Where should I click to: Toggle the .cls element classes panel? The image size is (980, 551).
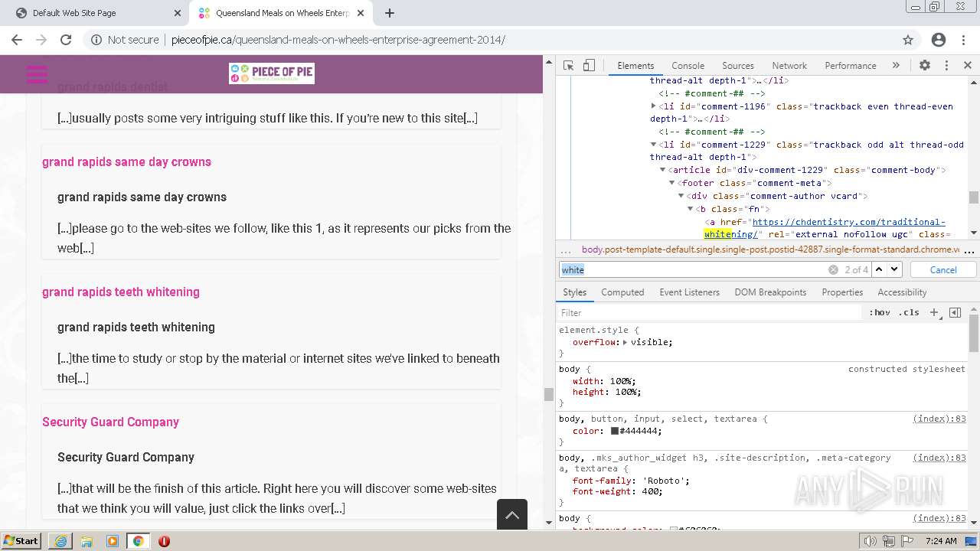click(x=909, y=312)
